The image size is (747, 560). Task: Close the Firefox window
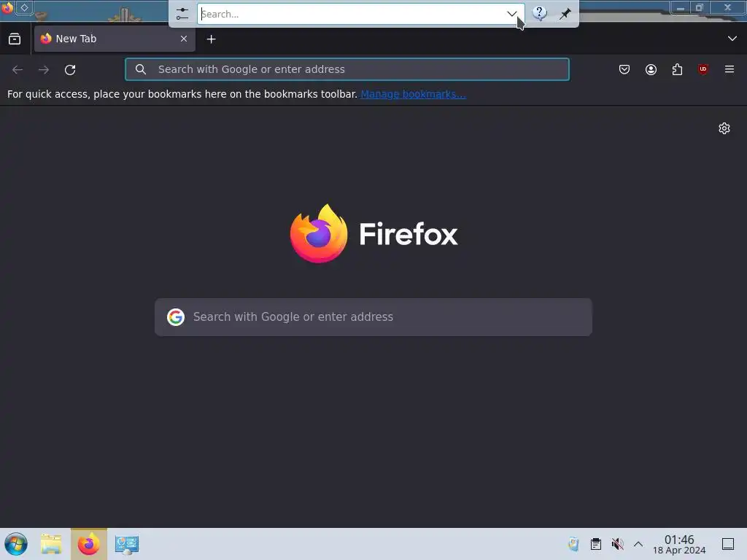tap(727, 7)
